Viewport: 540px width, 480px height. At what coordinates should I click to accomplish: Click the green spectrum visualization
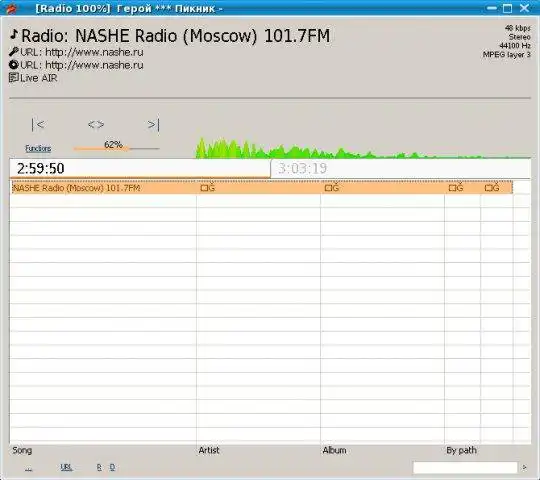click(x=363, y=148)
